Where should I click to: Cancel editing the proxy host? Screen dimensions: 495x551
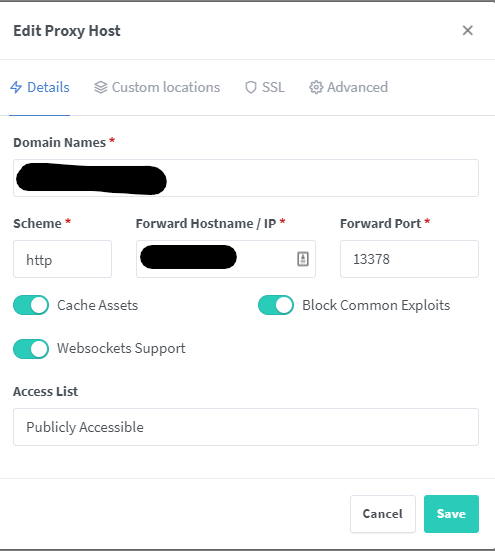click(x=383, y=514)
